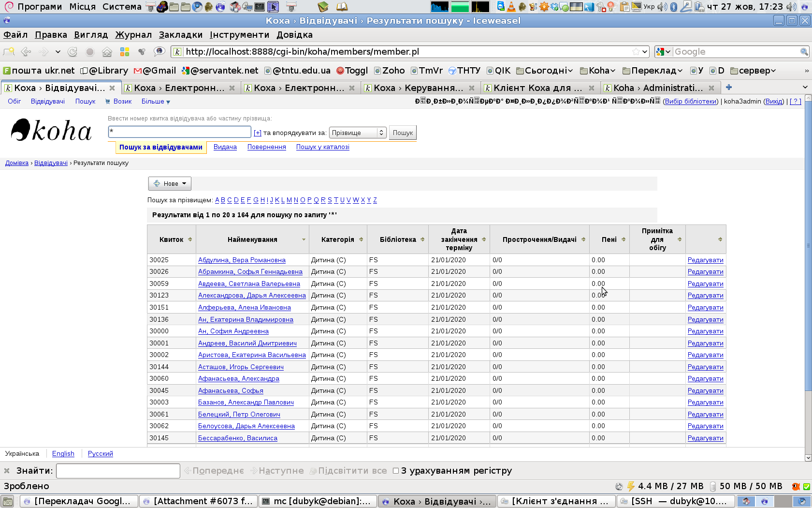Click the patron search input field
The image size is (812, 508).
[179, 132]
